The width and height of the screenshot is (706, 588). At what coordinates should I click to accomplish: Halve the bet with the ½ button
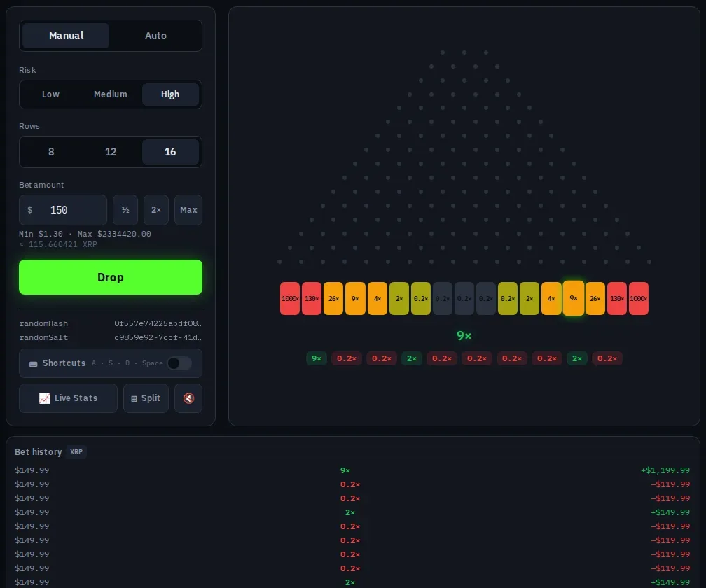tap(125, 209)
